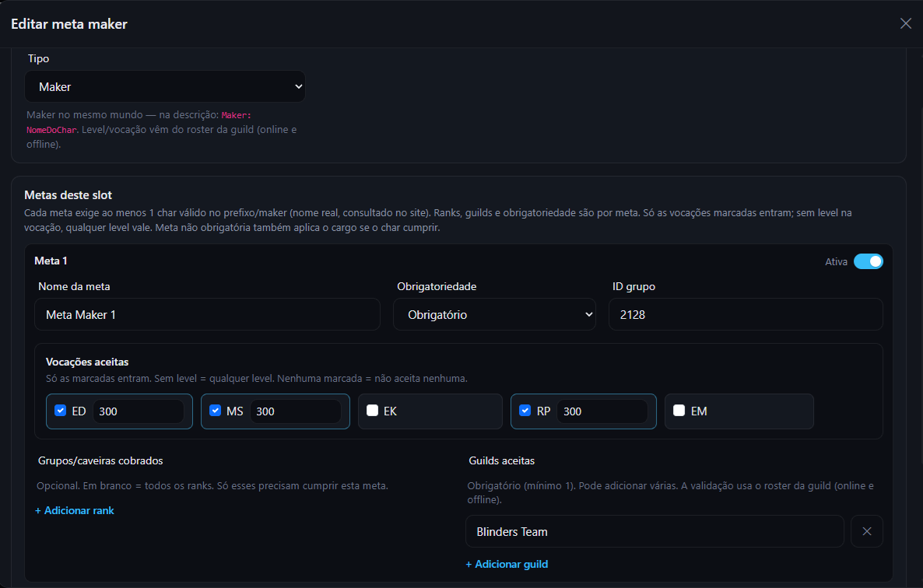Uncheck the MS vocation checkbox
The image size is (923, 588).
click(x=215, y=411)
